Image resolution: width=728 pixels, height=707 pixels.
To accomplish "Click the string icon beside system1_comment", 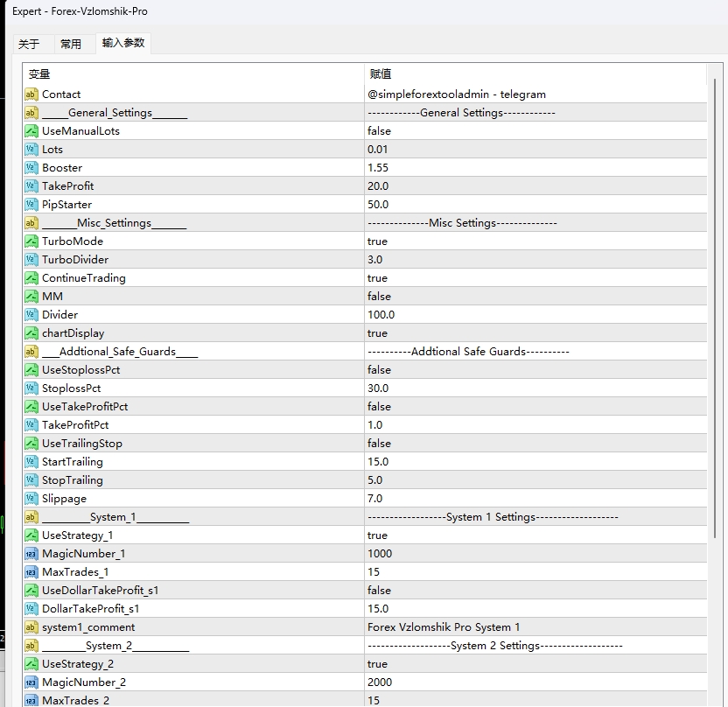I will [31, 627].
